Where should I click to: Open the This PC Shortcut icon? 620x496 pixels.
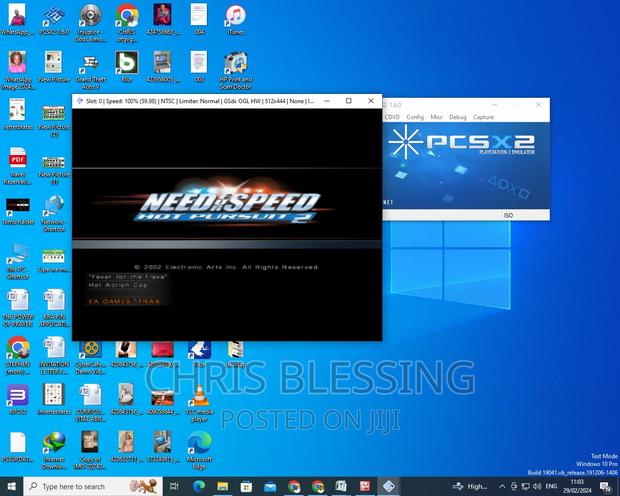click(18, 261)
